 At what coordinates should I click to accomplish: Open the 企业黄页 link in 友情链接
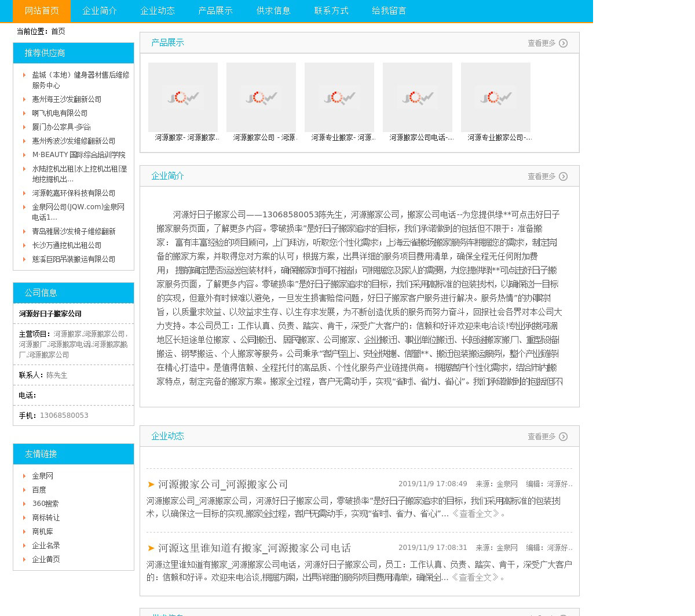[46, 560]
